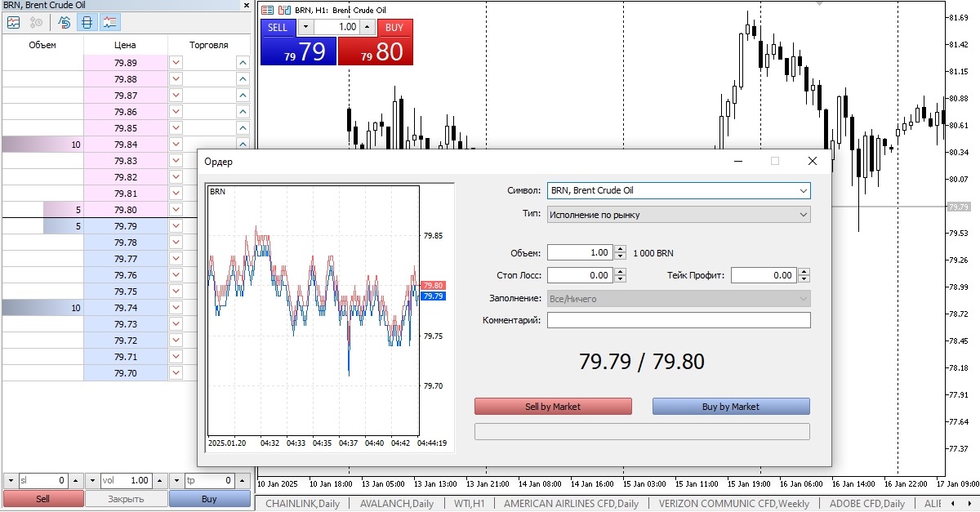Screen dimensions: 980x512
Task: Increase volume on the chart one-click panel
Action: pos(367,27)
